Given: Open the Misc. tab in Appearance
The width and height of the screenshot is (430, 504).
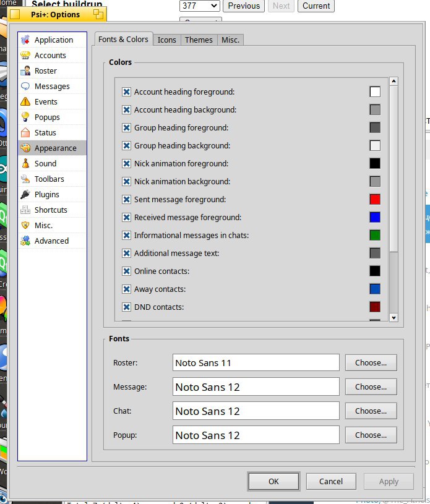Looking at the screenshot, I should pyautogui.click(x=230, y=40).
